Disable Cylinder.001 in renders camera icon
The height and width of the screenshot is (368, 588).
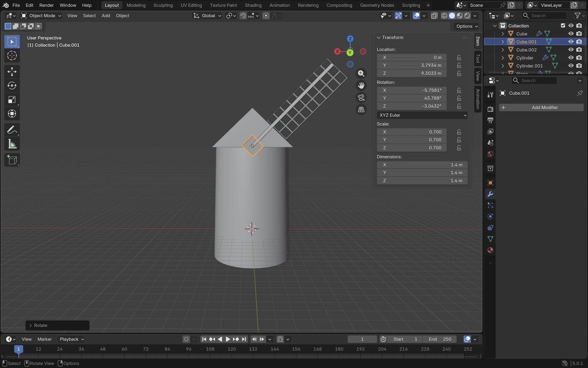pyautogui.click(x=579, y=66)
